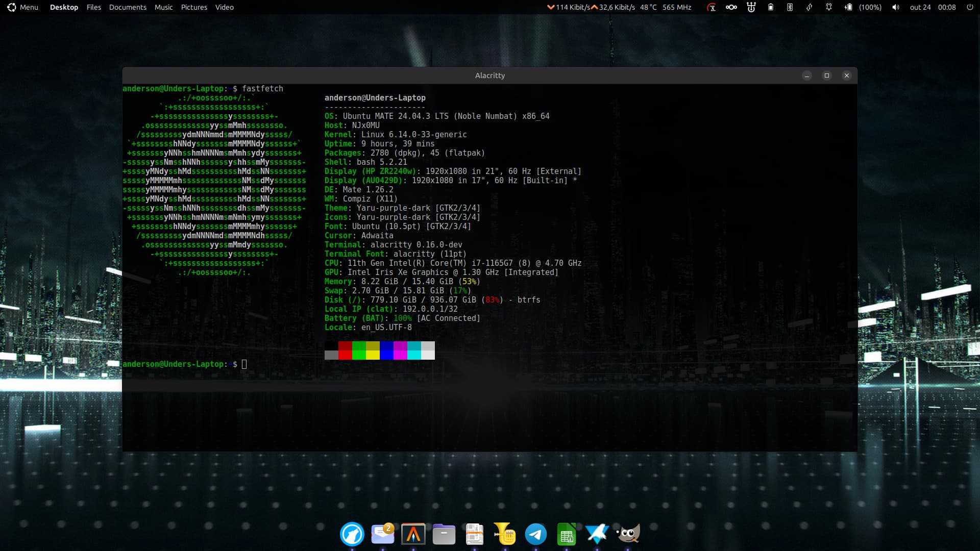Launch LibreWolf browser from the dock
Screen dimensions: 980x551
(352, 534)
